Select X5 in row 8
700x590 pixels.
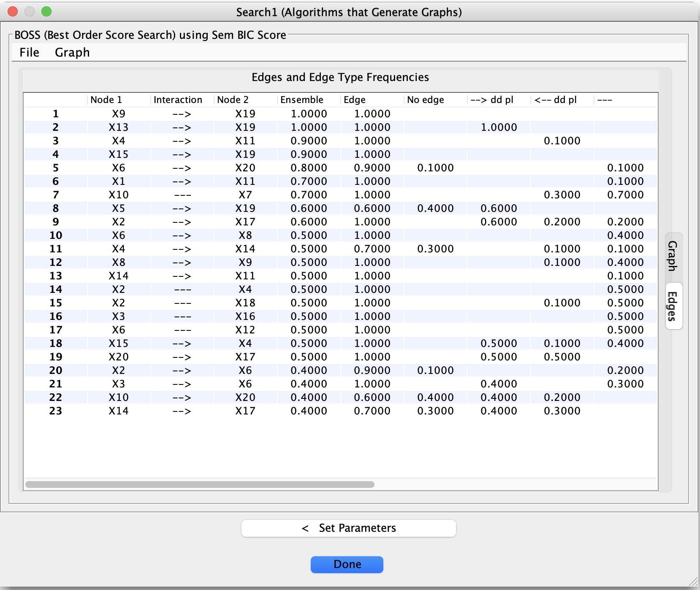coord(119,208)
